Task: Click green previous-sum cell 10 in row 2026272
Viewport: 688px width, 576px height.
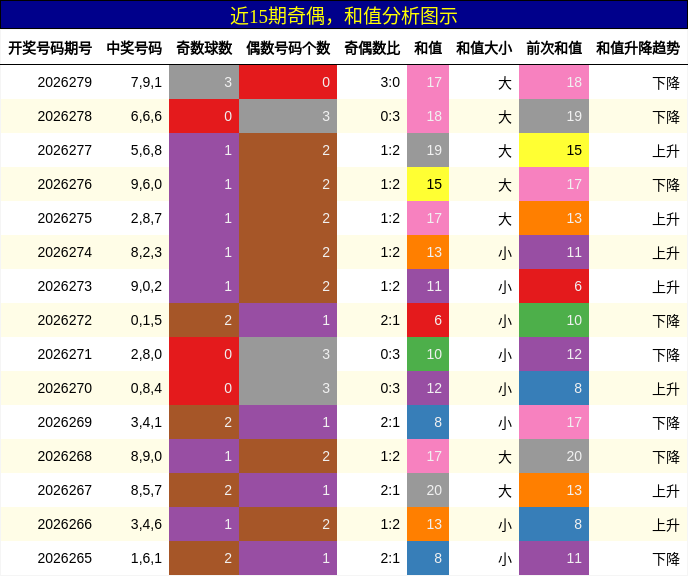Action: [554, 320]
